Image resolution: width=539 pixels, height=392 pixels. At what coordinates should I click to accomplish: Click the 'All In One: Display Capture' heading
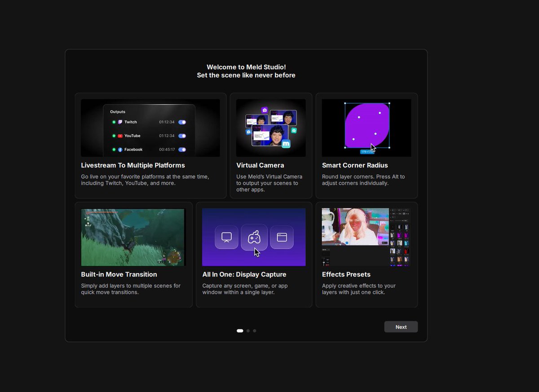click(244, 274)
